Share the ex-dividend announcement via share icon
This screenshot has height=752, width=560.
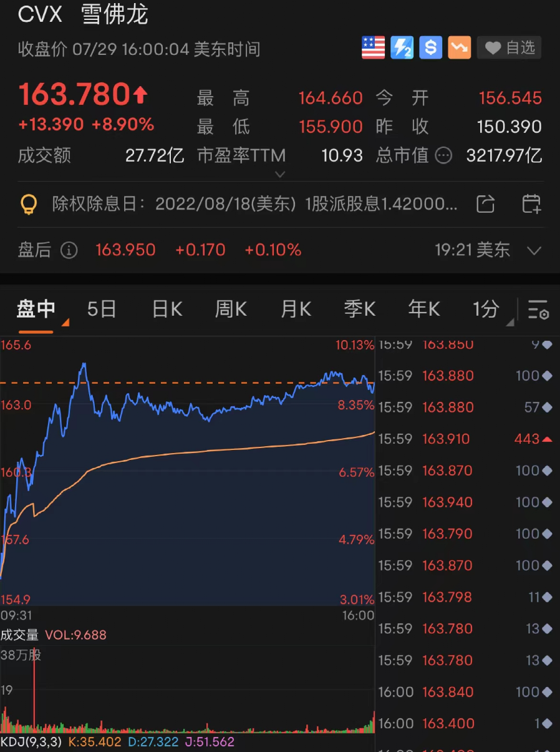pyautogui.click(x=485, y=204)
